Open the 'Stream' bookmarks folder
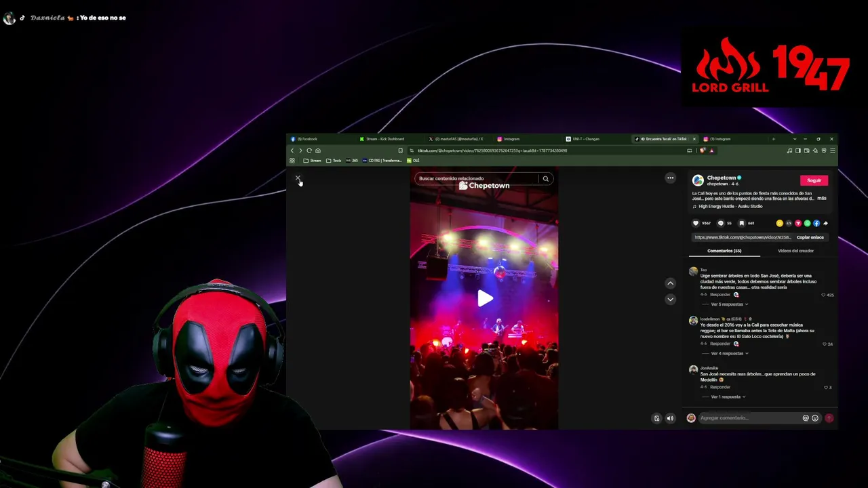Image resolution: width=868 pixels, height=488 pixels. (x=313, y=161)
